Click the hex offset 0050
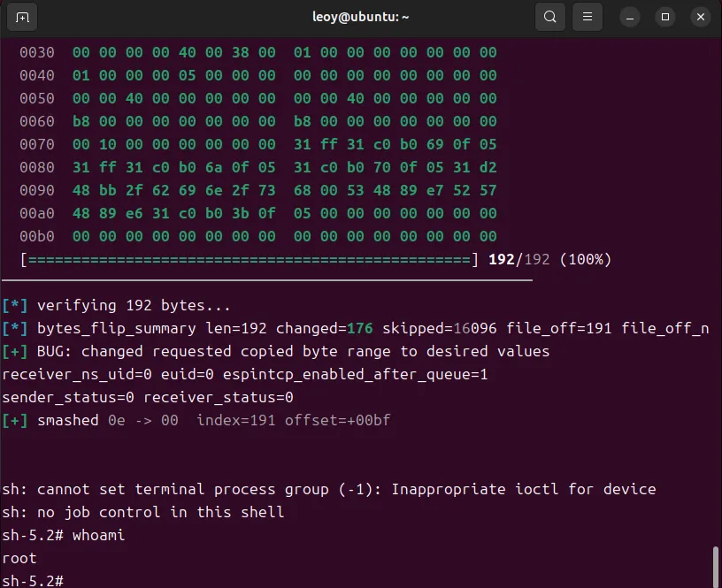 (37, 98)
